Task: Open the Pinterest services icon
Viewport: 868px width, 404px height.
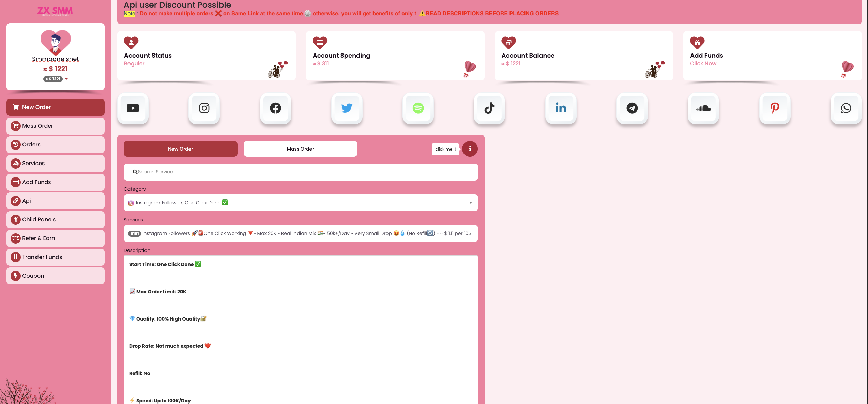Action: pyautogui.click(x=775, y=108)
